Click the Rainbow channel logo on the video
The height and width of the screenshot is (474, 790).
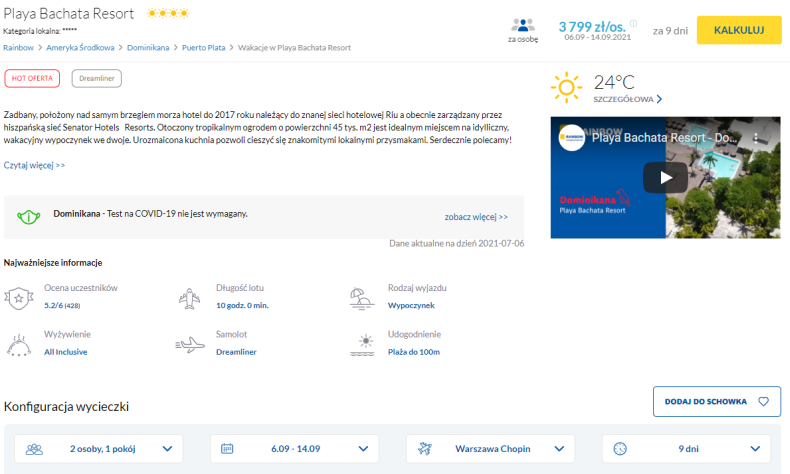[x=572, y=138]
